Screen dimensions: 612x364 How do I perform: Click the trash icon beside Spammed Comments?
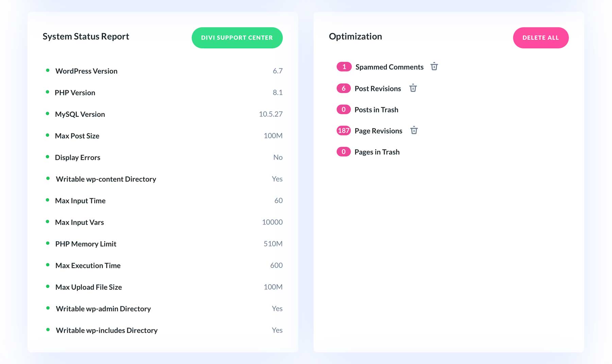434,67
